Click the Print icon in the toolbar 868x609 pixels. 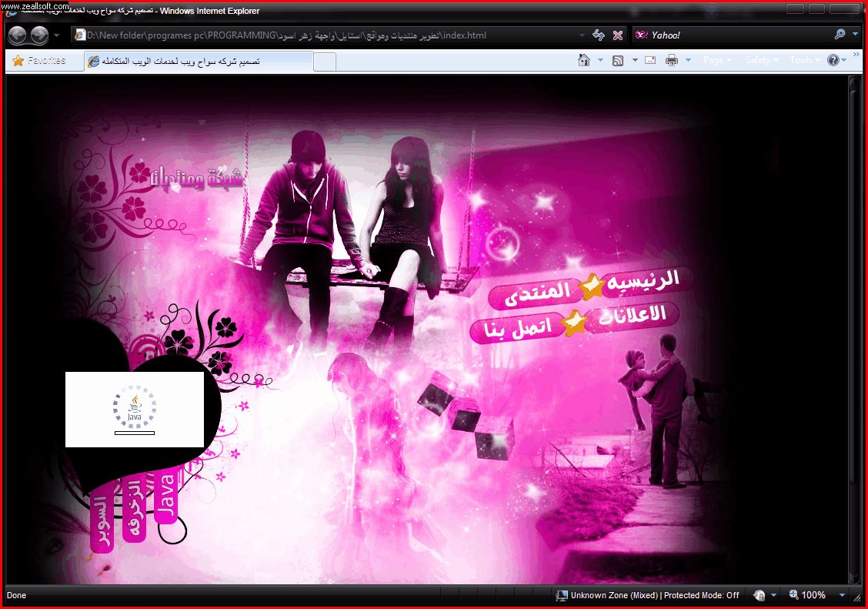point(671,60)
